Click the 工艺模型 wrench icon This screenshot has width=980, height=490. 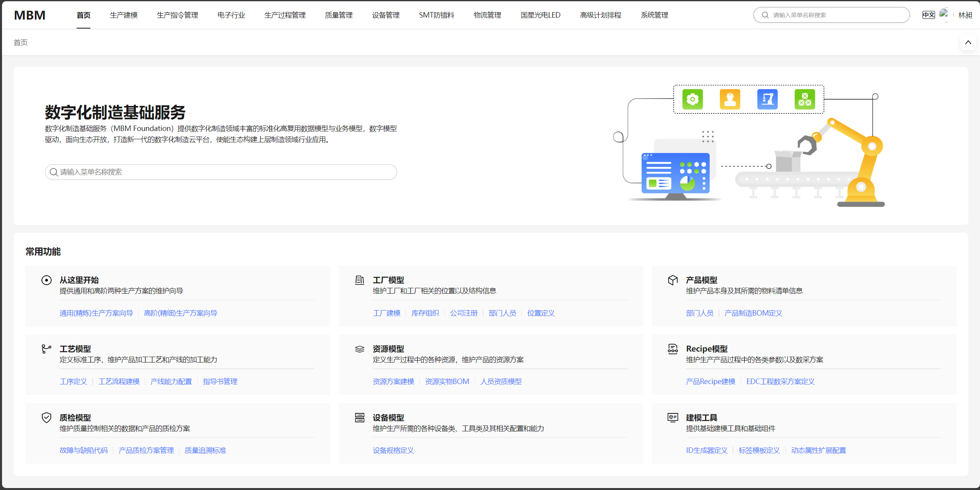[x=47, y=349]
